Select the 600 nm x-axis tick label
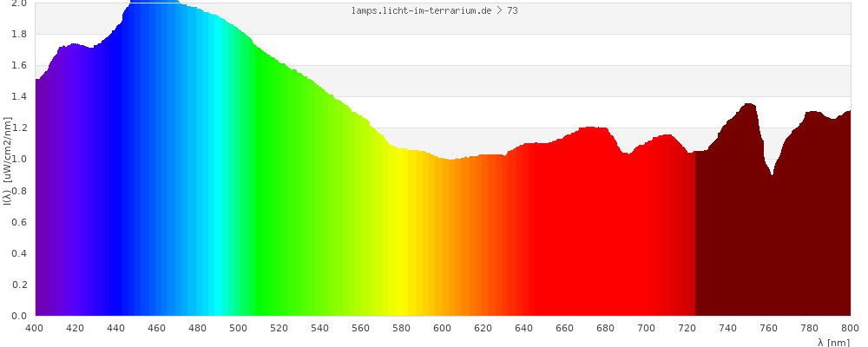 coord(443,328)
